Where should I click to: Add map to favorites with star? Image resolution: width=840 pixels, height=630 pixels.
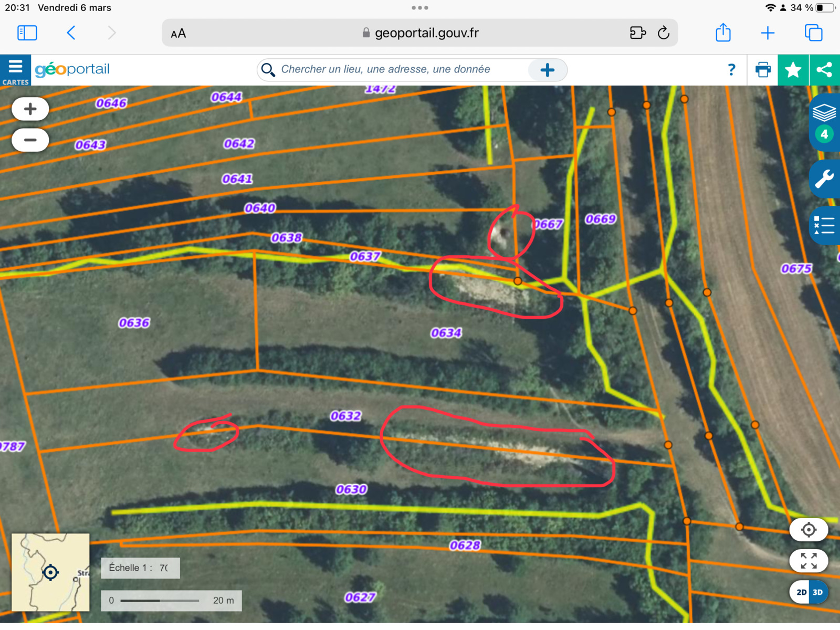(793, 70)
